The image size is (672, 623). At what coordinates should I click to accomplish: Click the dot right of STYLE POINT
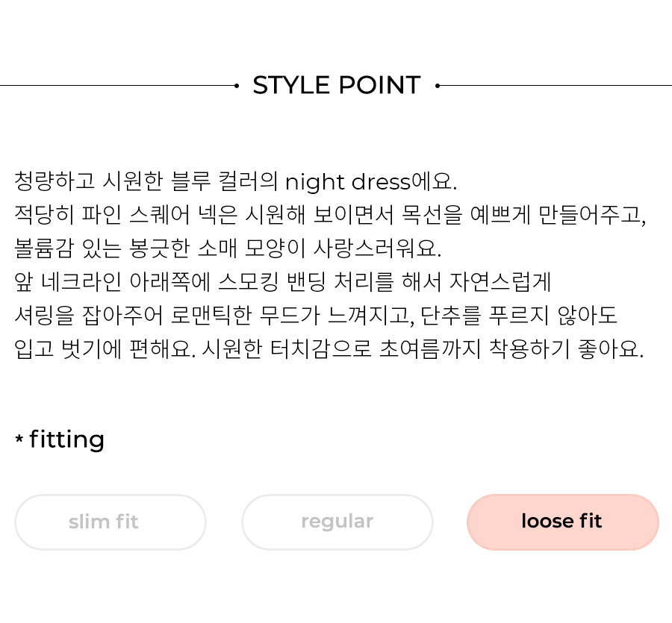pyautogui.click(x=437, y=86)
